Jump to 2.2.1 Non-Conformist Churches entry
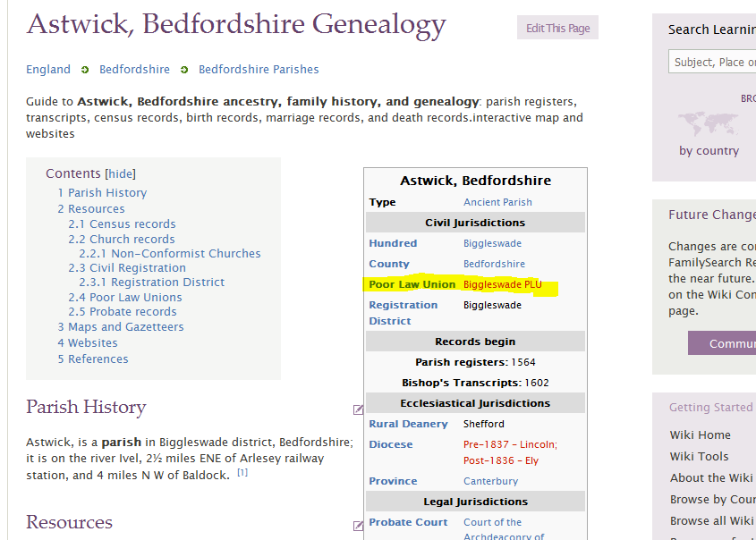Image resolution: width=756 pixels, height=540 pixels. click(170, 253)
